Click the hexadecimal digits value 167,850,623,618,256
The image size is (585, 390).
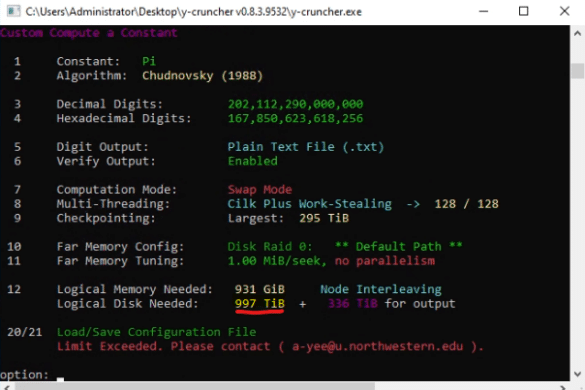(295, 119)
